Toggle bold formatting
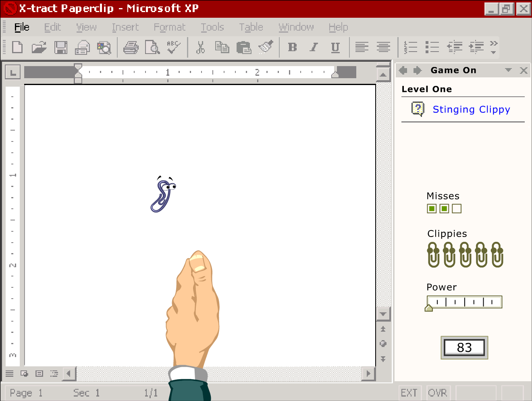 [x=292, y=48]
